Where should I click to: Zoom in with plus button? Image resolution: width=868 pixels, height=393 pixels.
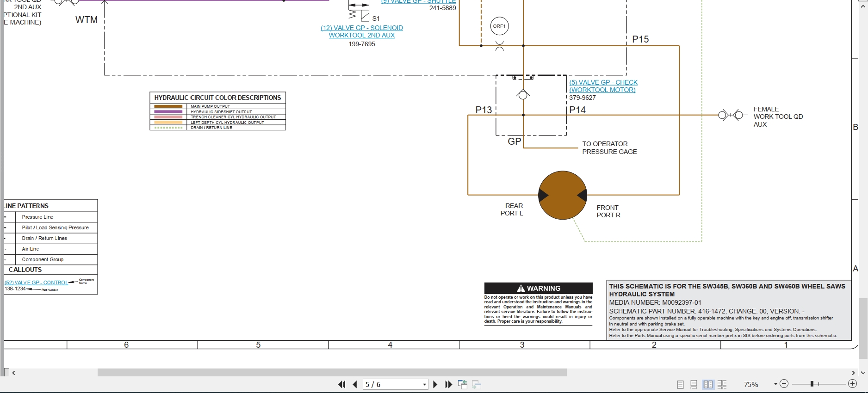[x=852, y=384]
